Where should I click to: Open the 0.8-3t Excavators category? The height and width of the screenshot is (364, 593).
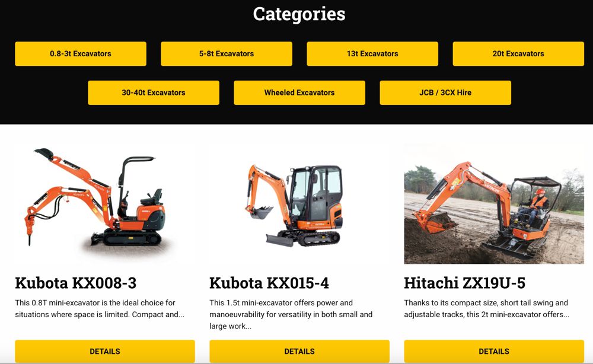pyautogui.click(x=81, y=54)
